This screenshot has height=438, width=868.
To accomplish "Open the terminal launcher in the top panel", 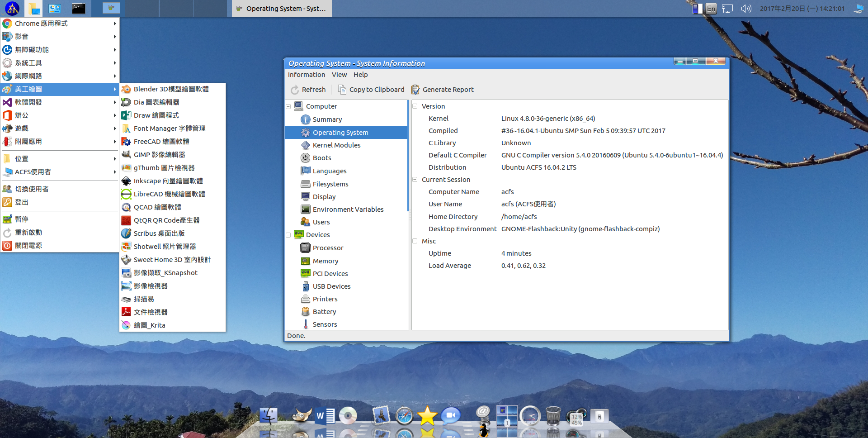I will tap(79, 9).
